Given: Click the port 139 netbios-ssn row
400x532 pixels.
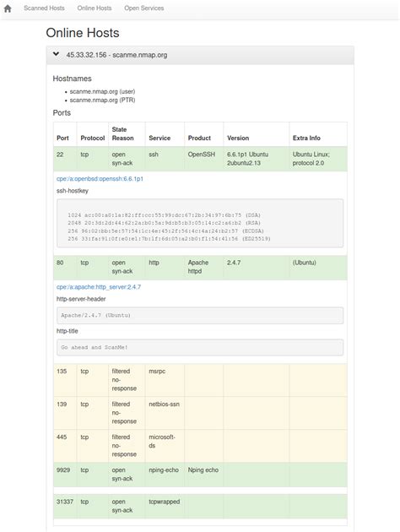Looking at the screenshot, I should [200, 413].
